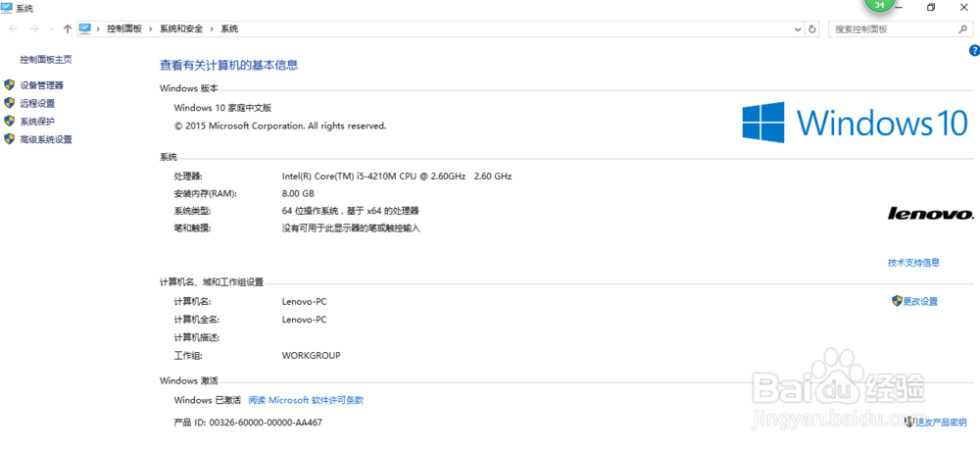This screenshot has width=980, height=453.
Task: Click 更改设置 link
Action: 920,302
